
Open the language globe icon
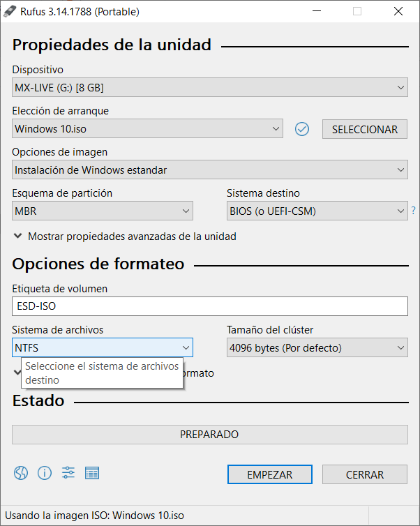21,474
